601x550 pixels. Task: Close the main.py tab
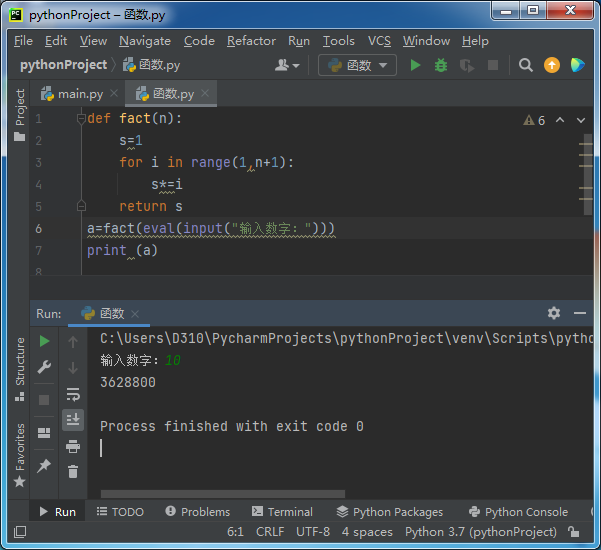[x=114, y=93]
